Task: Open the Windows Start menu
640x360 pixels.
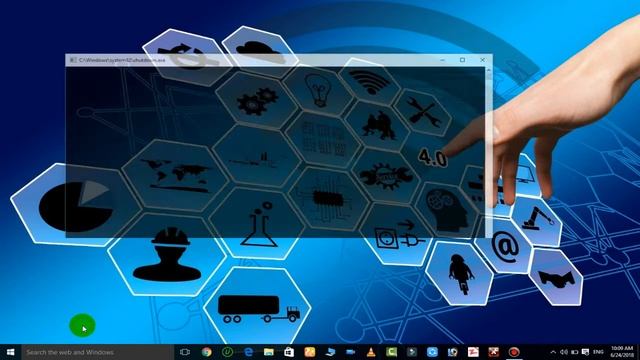Action: 11,352
